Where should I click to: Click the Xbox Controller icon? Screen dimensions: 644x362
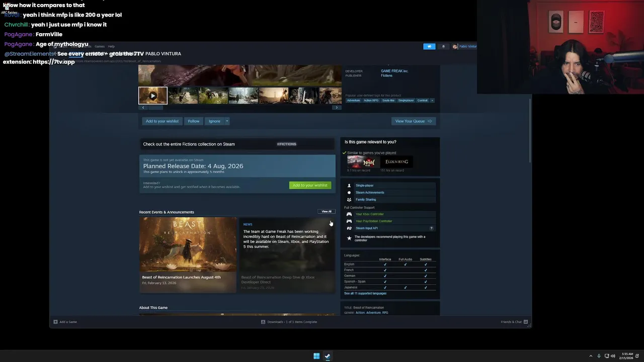pos(349,214)
